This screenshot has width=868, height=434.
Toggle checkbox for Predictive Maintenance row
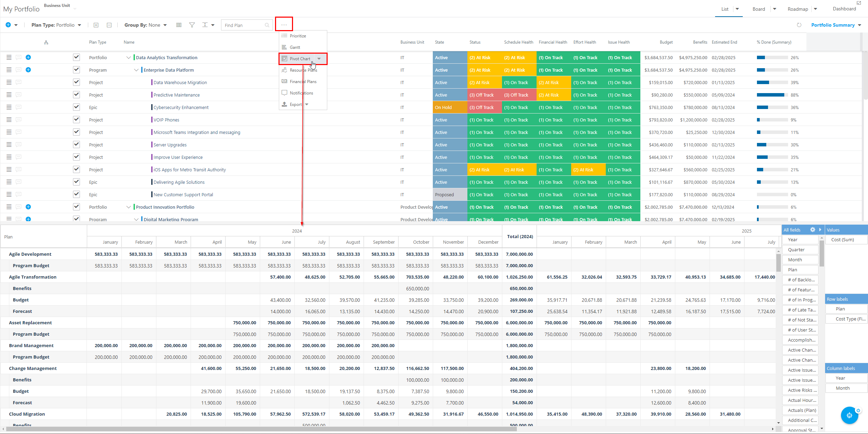click(76, 94)
